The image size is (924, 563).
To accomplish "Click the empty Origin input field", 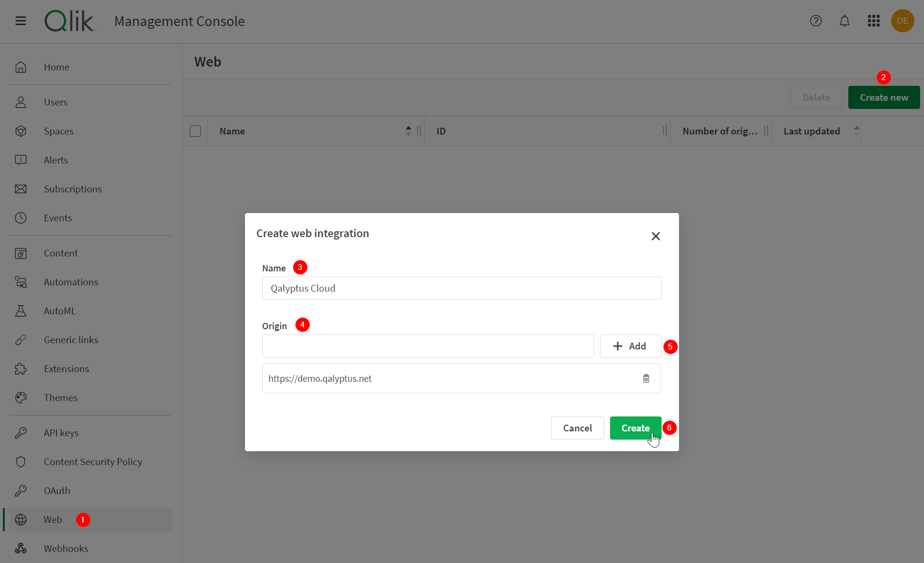I will coord(428,346).
